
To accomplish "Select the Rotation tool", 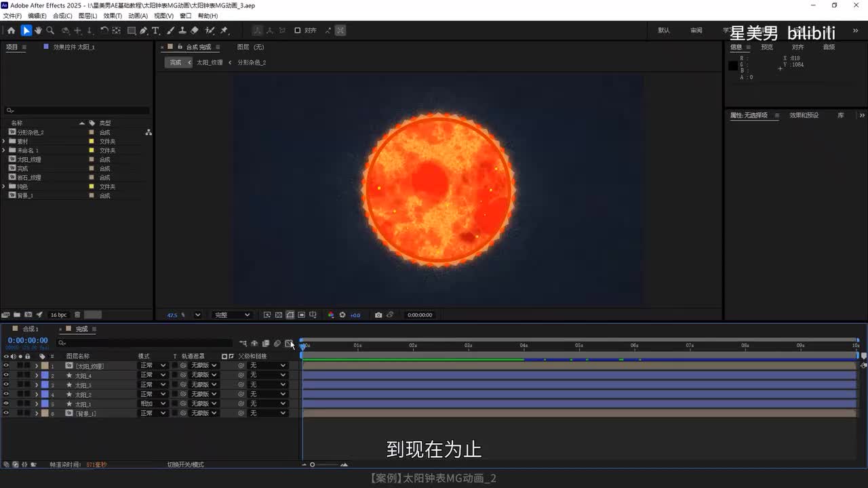I will 104,30.
